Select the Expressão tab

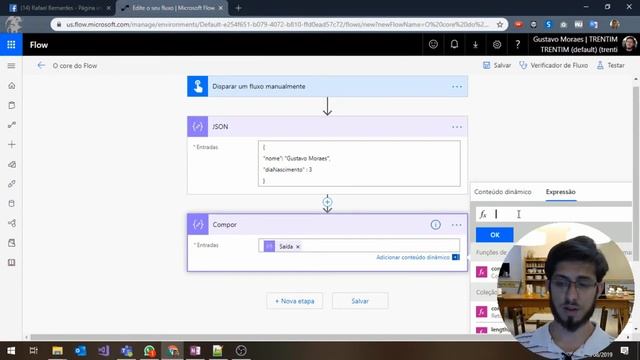pyautogui.click(x=560, y=192)
